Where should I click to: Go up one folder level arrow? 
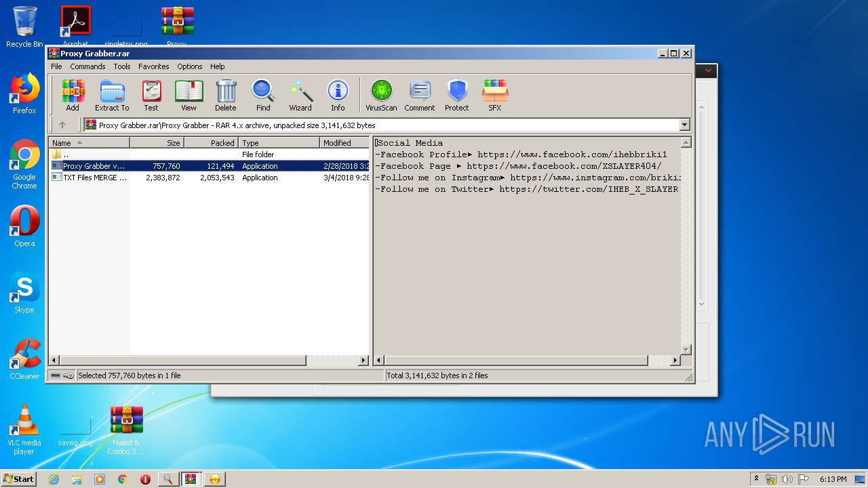pyautogui.click(x=62, y=125)
